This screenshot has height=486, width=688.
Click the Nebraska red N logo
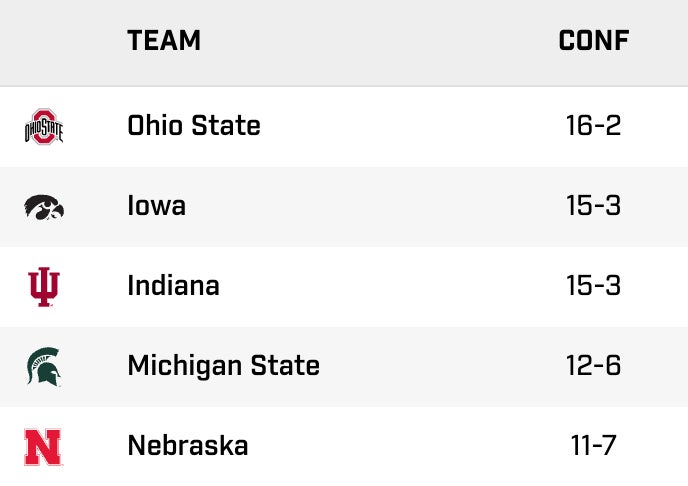[x=43, y=446]
